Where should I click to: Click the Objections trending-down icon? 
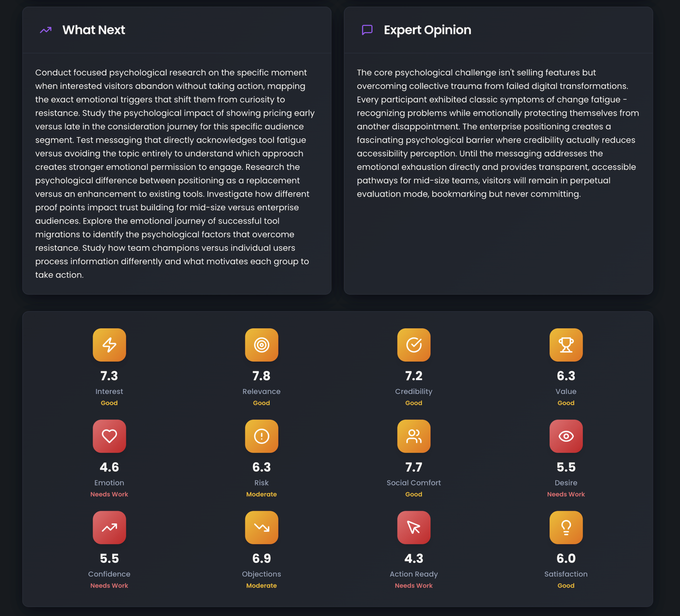click(262, 528)
